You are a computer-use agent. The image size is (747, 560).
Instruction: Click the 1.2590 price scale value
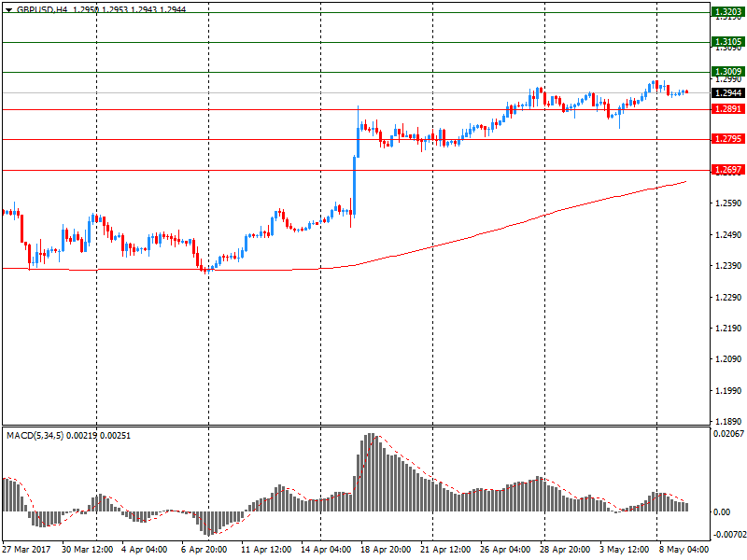tap(728, 203)
